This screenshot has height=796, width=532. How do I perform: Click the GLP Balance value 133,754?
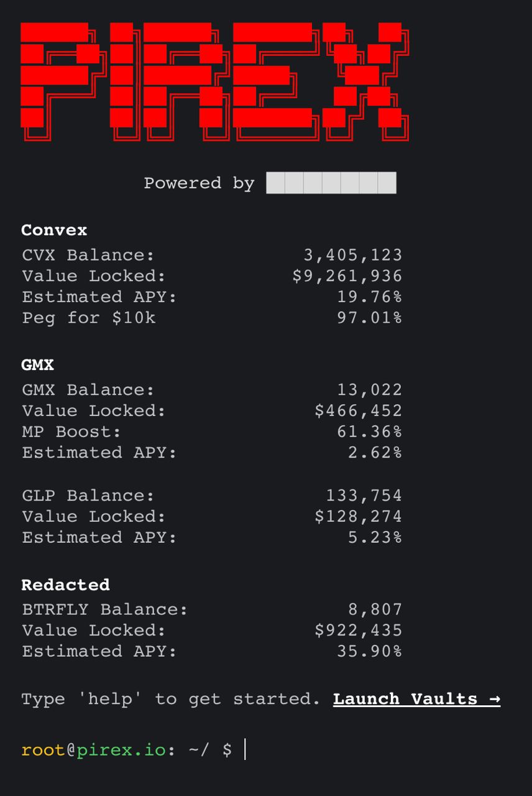pyautogui.click(x=364, y=496)
